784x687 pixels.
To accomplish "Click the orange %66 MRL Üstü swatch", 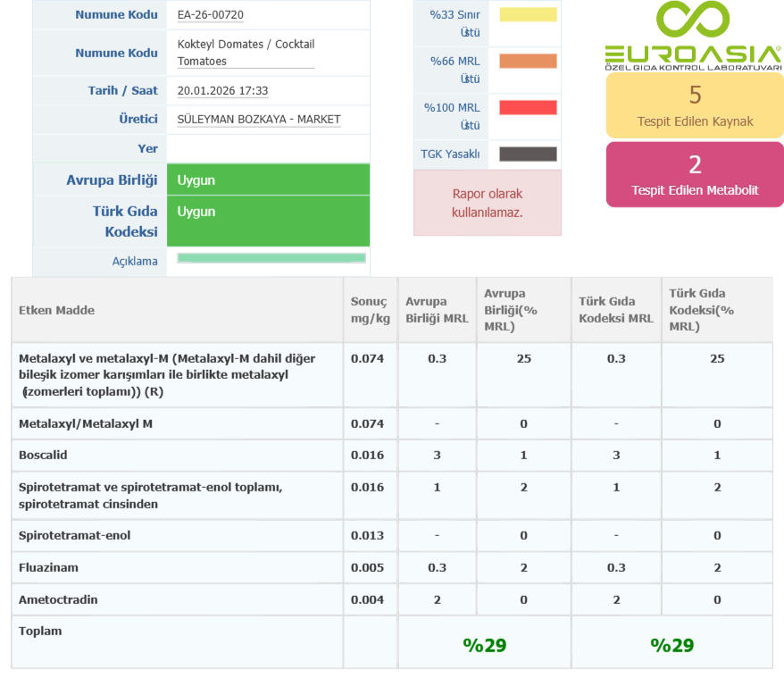I will (528, 62).
